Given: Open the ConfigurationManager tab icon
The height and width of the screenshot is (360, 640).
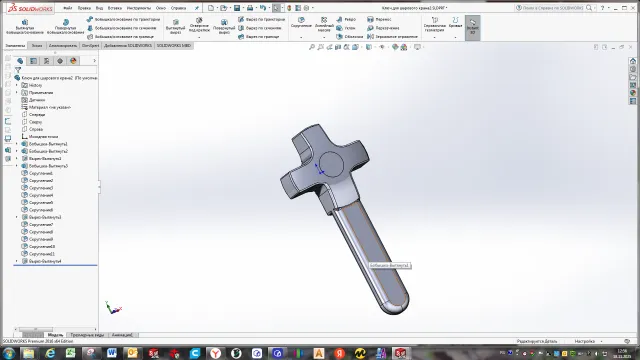Looking at the screenshot, I should click(x=47, y=61).
